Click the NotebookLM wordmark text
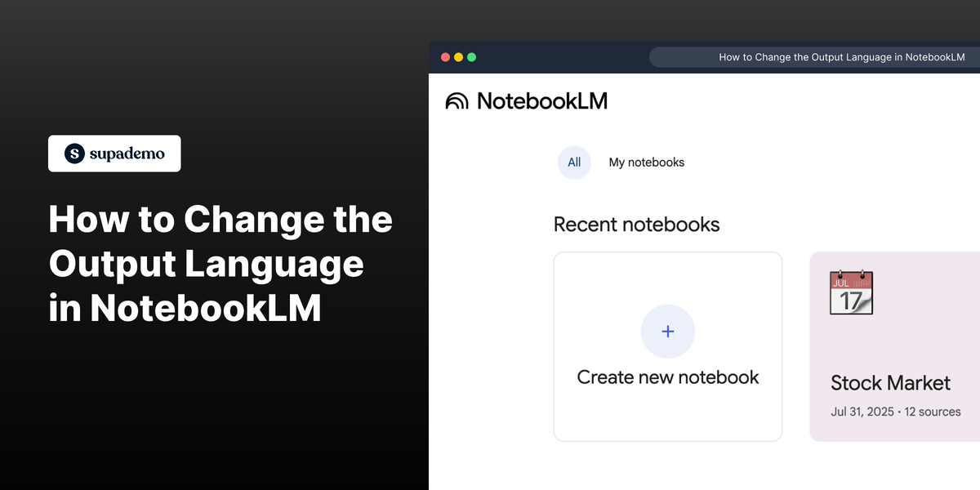Image resolution: width=980 pixels, height=490 pixels. (x=542, y=101)
